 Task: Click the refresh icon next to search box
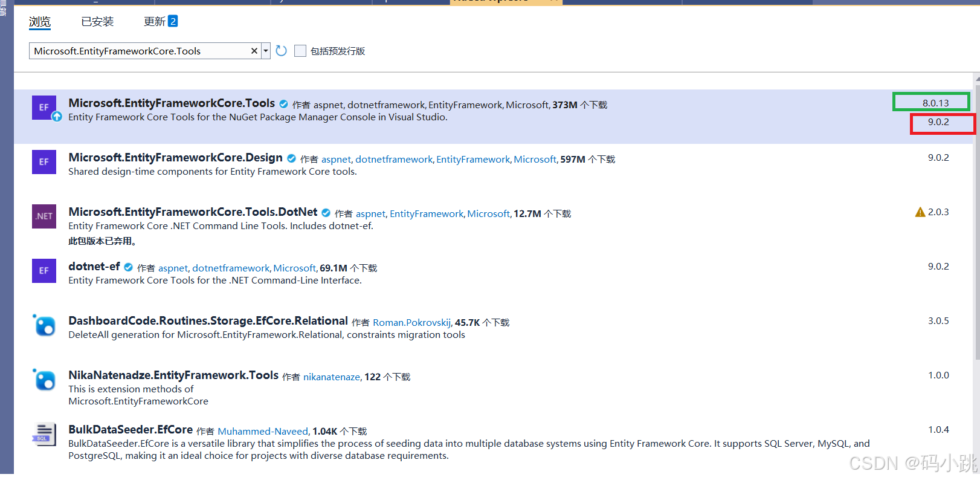click(x=281, y=51)
